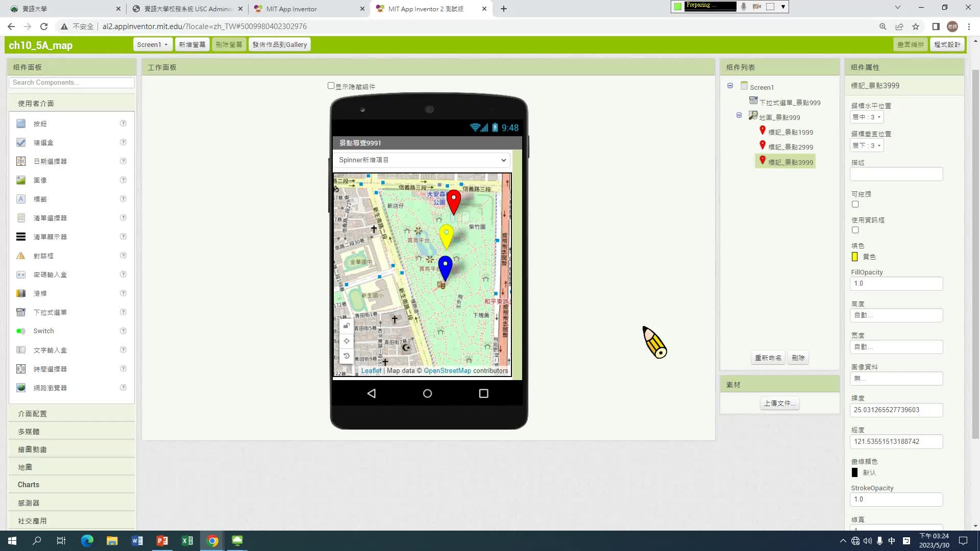This screenshot has height=551, width=980.
Task: Enable the 可拖拽 draggable checkbox
Action: click(x=855, y=204)
